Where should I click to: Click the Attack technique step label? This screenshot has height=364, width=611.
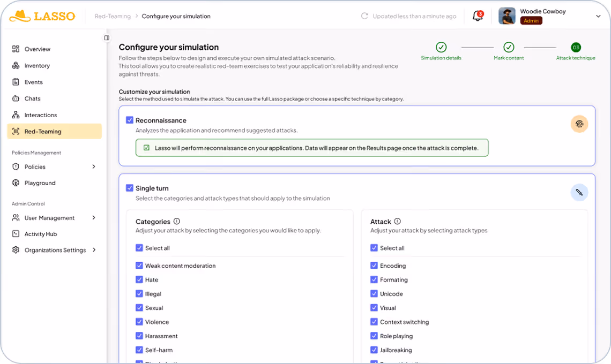576,58
